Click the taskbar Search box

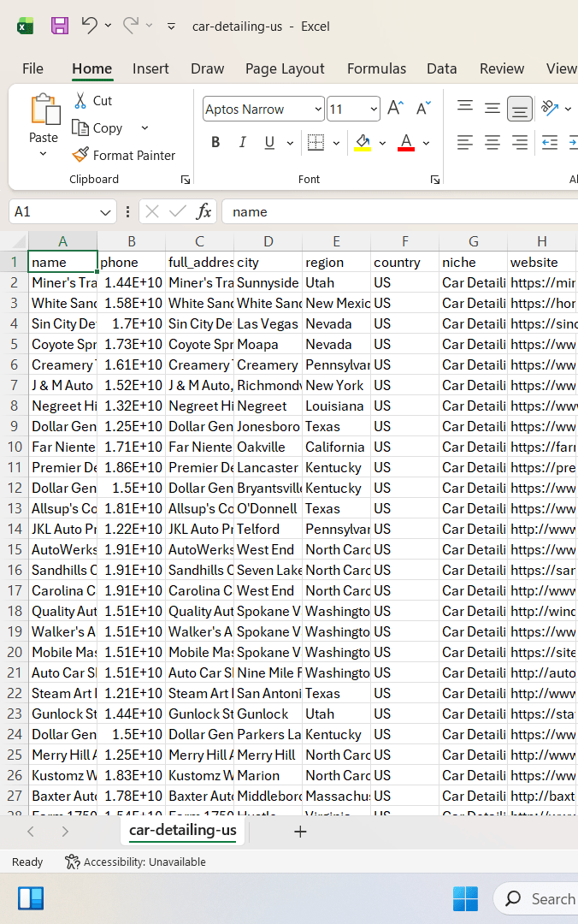click(535, 899)
